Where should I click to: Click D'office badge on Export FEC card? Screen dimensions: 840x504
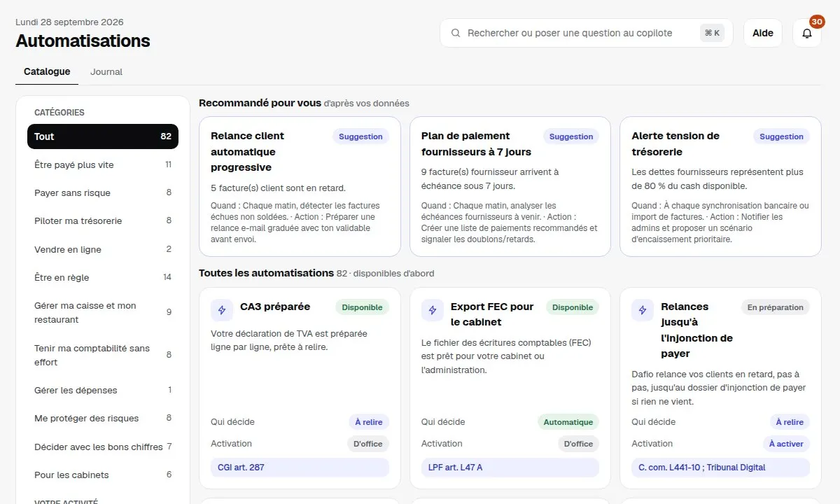click(579, 444)
